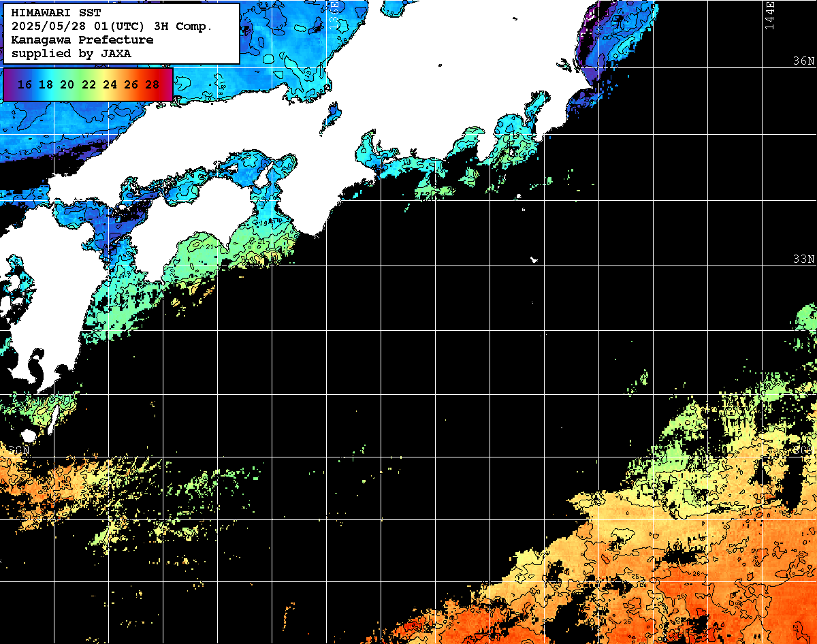The image size is (817, 644).
Task: Click the "33N" latitude label
Action: [x=804, y=259]
